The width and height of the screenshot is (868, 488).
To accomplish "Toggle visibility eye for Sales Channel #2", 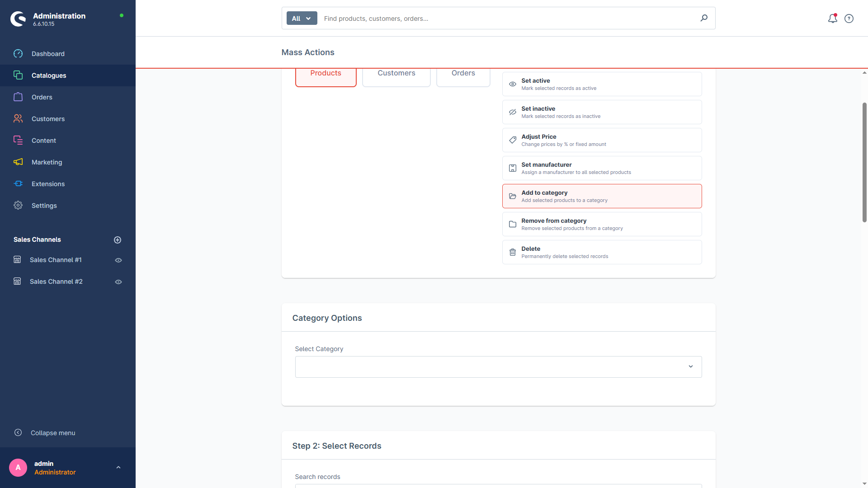I will pyautogui.click(x=118, y=282).
